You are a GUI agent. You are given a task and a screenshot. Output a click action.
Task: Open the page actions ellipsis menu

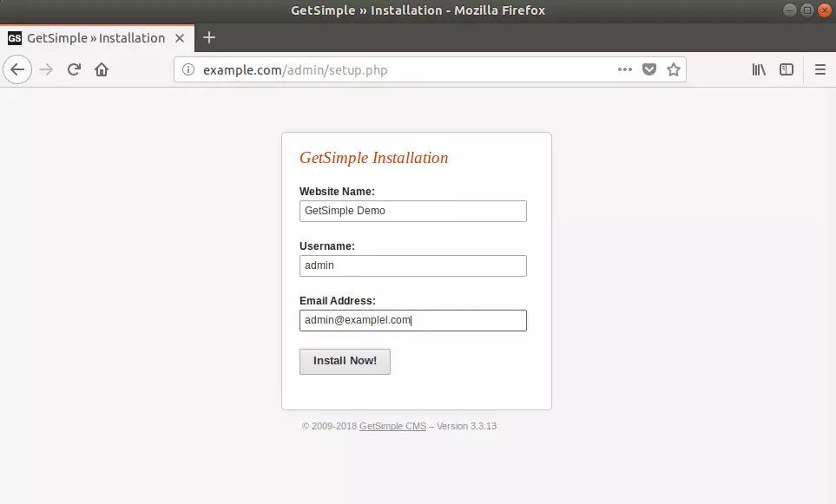coord(625,69)
